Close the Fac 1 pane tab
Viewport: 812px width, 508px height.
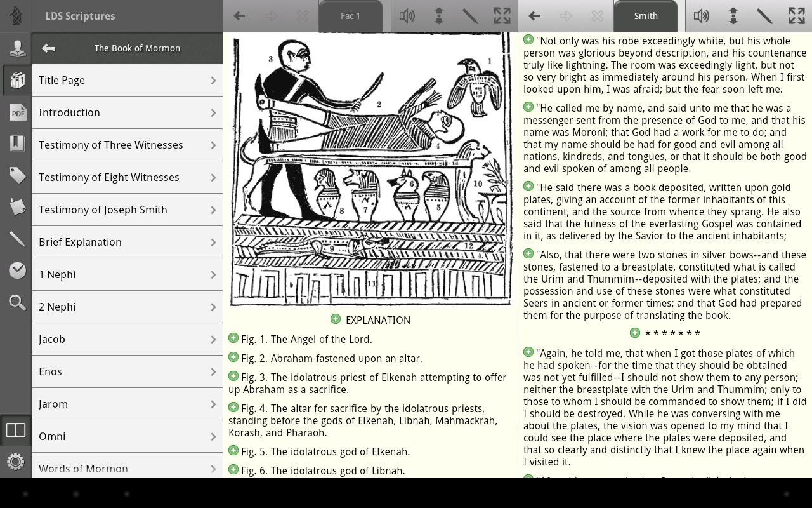point(303,16)
